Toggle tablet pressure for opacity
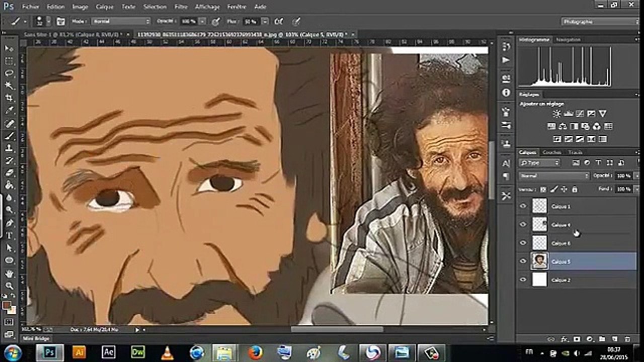The width and height of the screenshot is (644, 362). point(216,22)
